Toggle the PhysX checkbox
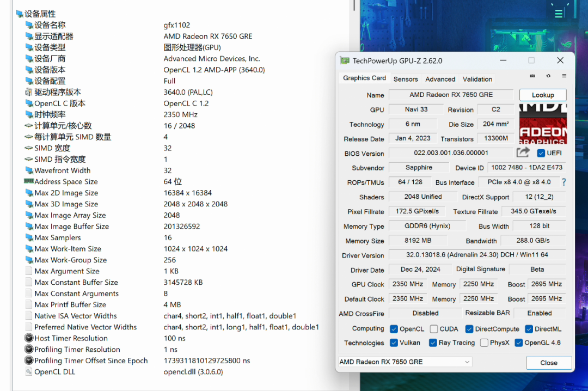This screenshot has width=588, height=391. (484, 343)
